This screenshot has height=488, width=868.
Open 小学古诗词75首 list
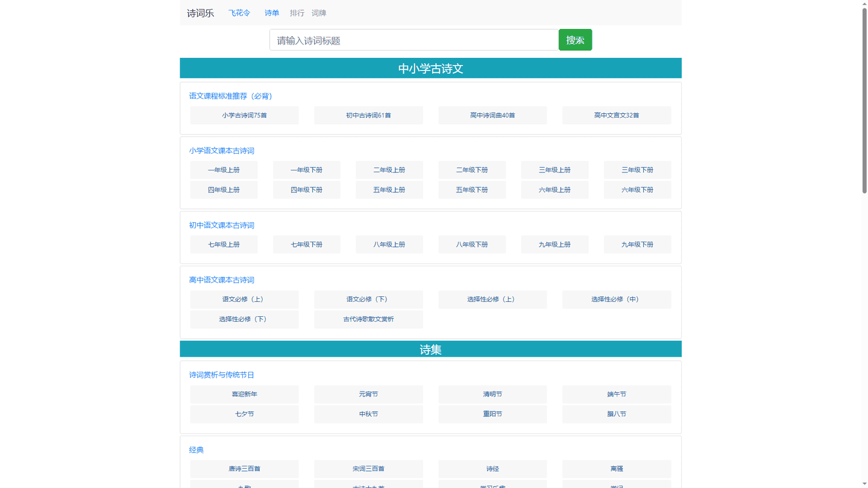point(244,115)
